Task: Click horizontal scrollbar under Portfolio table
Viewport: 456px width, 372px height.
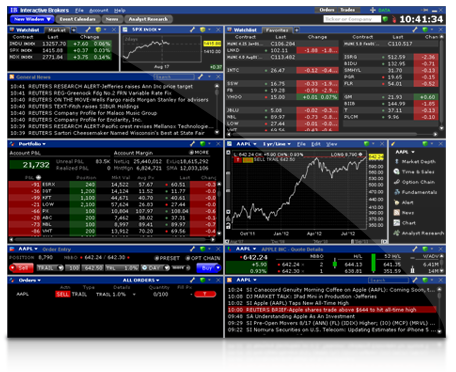Action: tap(112, 239)
